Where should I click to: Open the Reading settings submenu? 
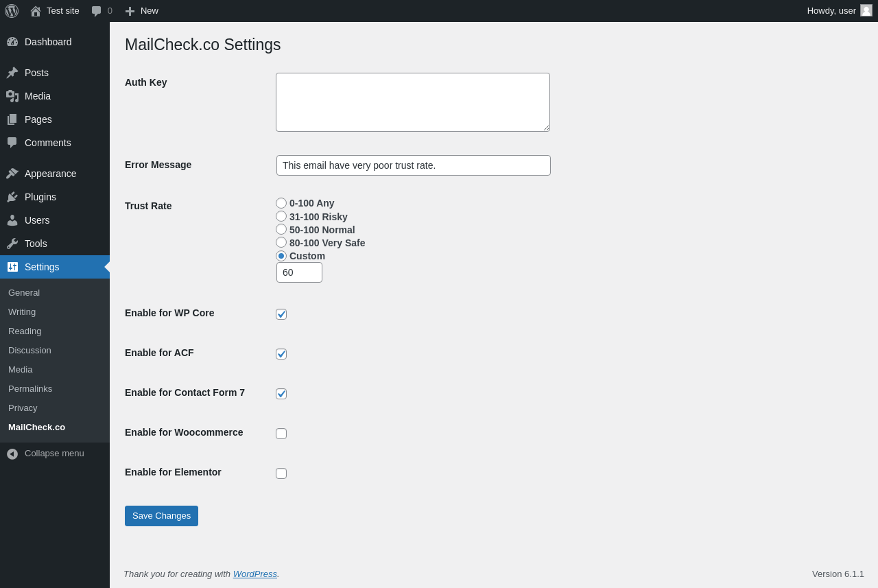click(x=25, y=331)
